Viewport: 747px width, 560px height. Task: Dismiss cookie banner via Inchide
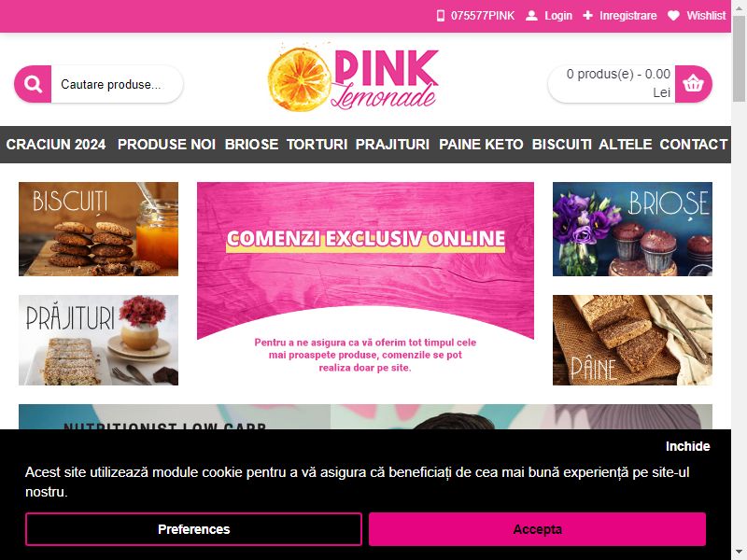click(x=687, y=446)
